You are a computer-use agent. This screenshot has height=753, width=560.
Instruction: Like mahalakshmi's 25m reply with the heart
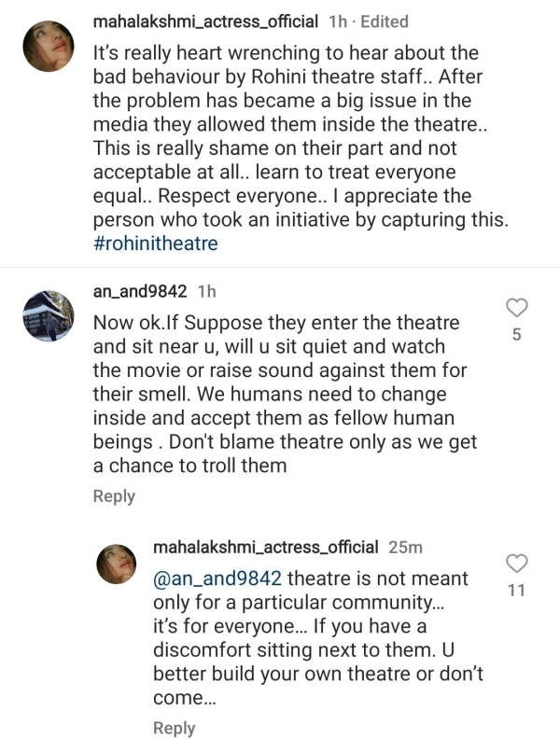tap(516, 563)
